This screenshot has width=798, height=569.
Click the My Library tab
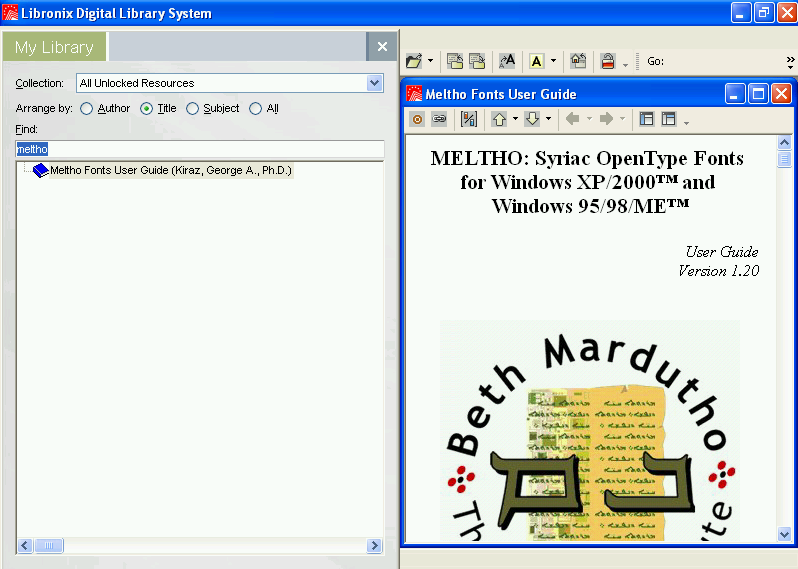coord(54,47)
